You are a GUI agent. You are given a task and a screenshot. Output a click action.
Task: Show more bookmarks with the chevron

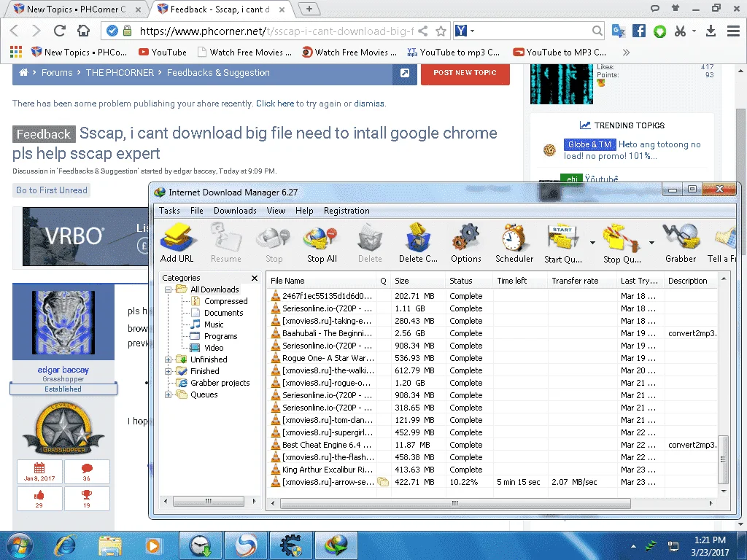coord(626,52)
